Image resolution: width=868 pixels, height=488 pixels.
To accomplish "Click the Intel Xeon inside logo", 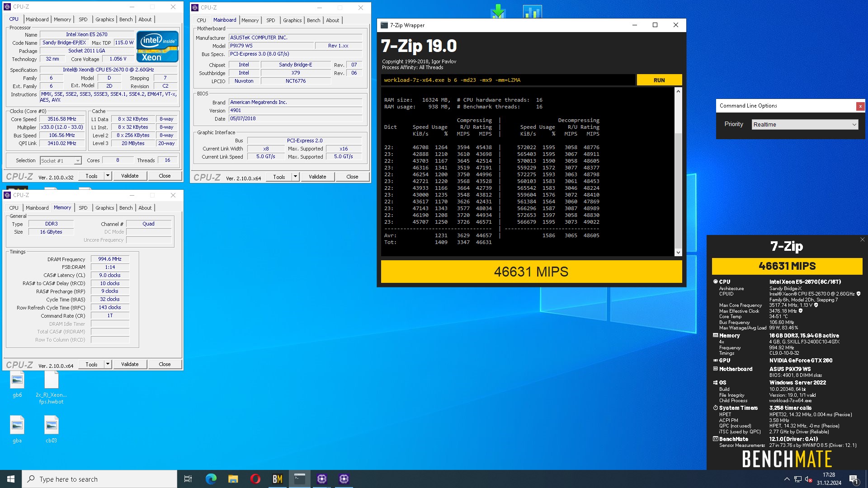I will (157, 47).
